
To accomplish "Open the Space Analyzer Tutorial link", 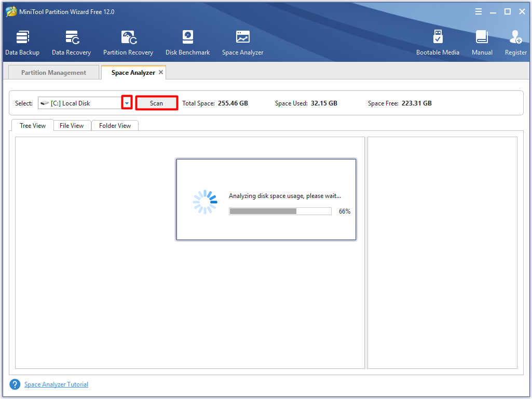I will (x=57, y=384).
